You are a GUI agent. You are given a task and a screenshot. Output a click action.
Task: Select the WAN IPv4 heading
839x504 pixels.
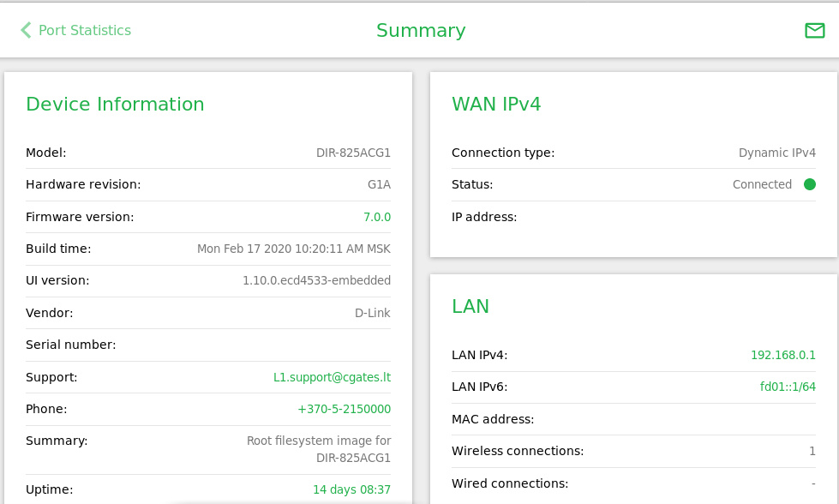coord(496,104)
